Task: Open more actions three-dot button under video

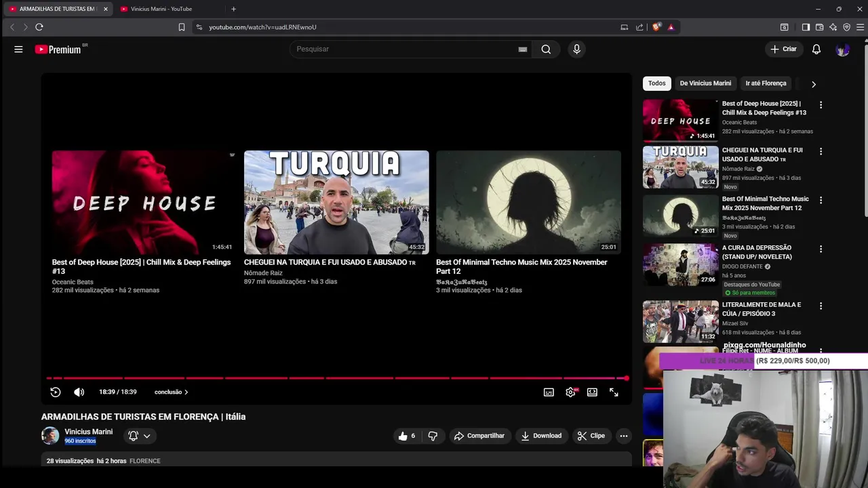Action: [x=624, y=436]
